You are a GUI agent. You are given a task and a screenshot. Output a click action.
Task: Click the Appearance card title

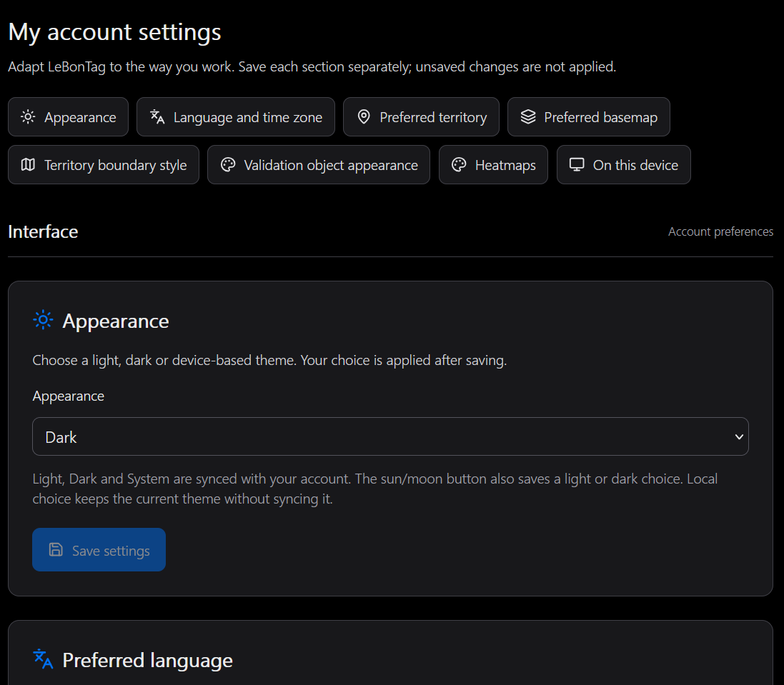point(116,321)
